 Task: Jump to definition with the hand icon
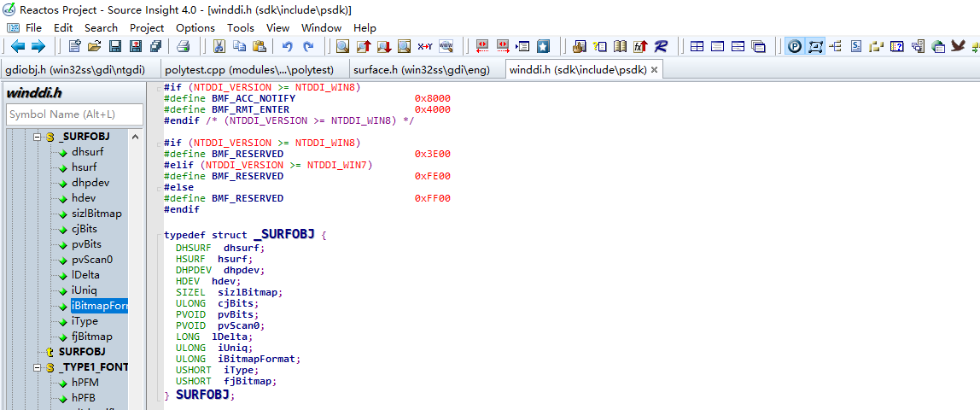pos(579,46)
